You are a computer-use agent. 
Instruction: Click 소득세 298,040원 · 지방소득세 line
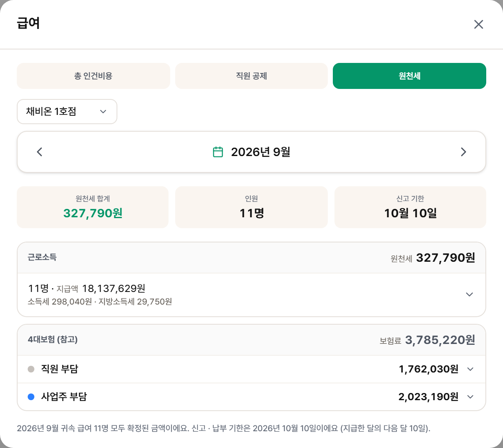100,302
